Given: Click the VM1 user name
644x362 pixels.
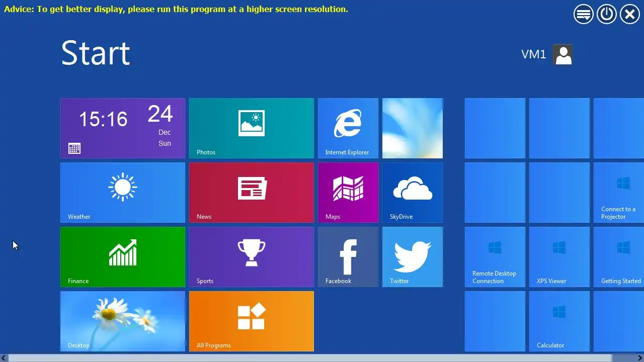Looking at the screenshot, I should [x=534, y=54].
